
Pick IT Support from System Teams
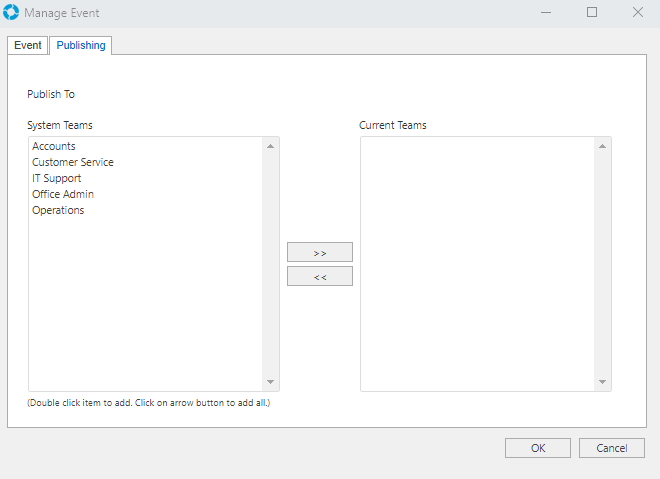57,178
